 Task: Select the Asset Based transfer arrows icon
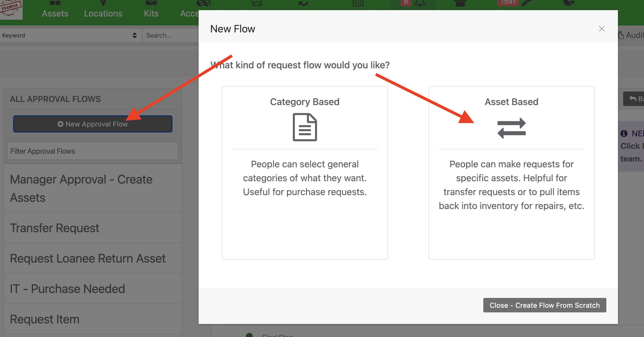coord(511,128)
